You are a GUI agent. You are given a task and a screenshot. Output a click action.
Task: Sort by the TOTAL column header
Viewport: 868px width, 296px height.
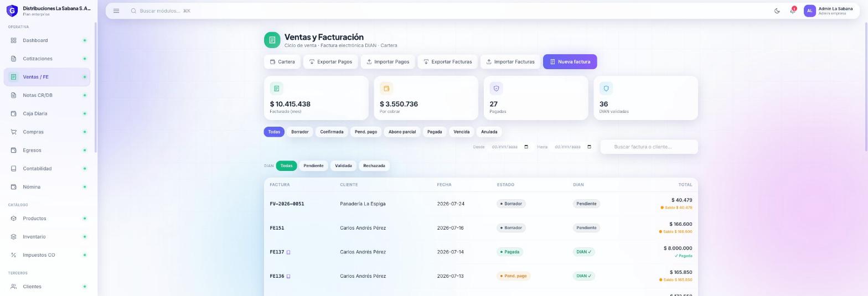point(685,185)
